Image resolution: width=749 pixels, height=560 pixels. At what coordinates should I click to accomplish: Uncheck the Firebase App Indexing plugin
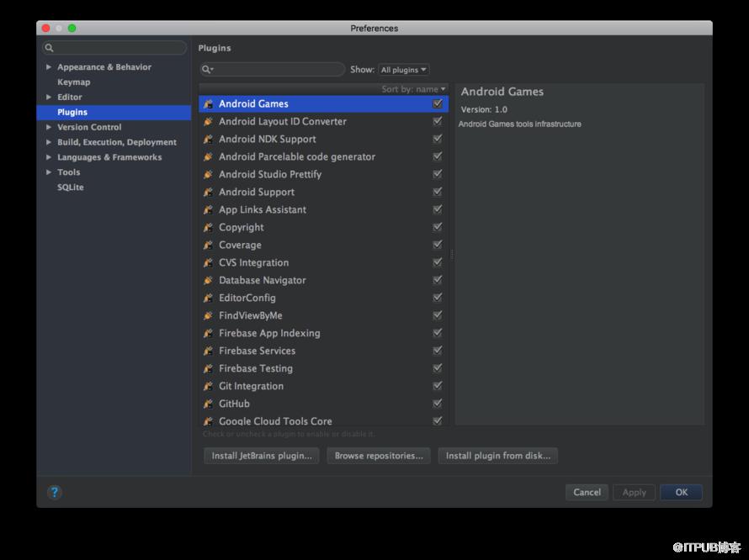[x=437, y=333]
